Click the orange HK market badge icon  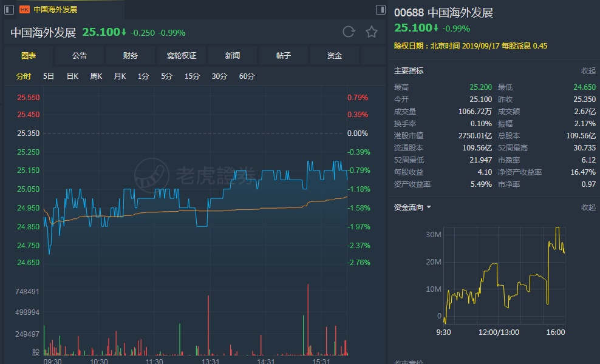(24, 10)
